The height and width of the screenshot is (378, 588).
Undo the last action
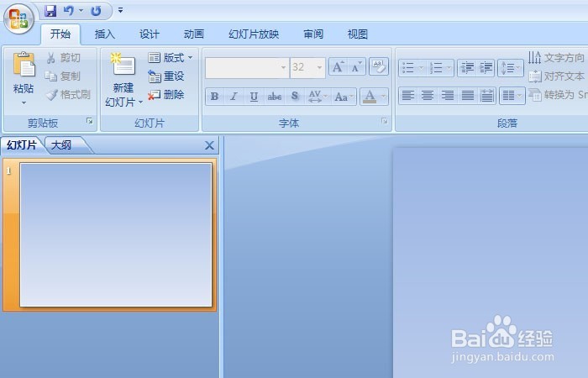pos(69,10)
